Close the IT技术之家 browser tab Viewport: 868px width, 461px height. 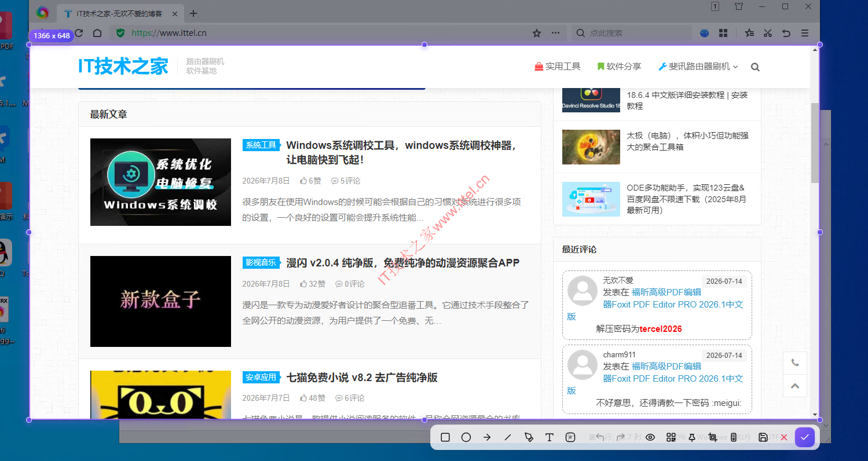point(175,13)
